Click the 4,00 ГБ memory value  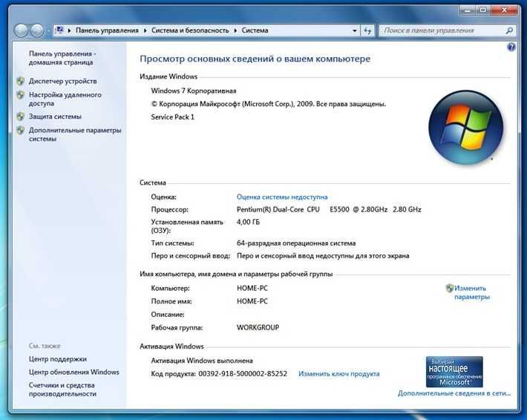[248, 222]
